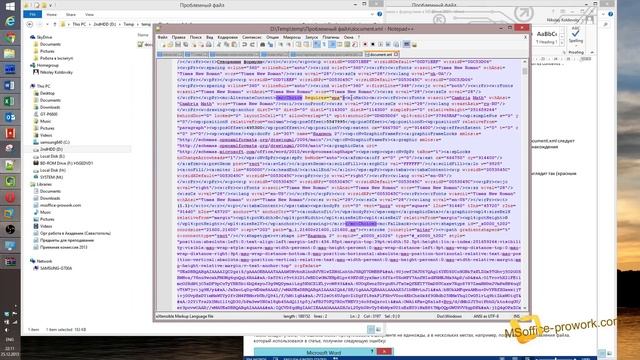
Task: Click Zoom In icon in Notepad++ toolbar
Action: 281,44
